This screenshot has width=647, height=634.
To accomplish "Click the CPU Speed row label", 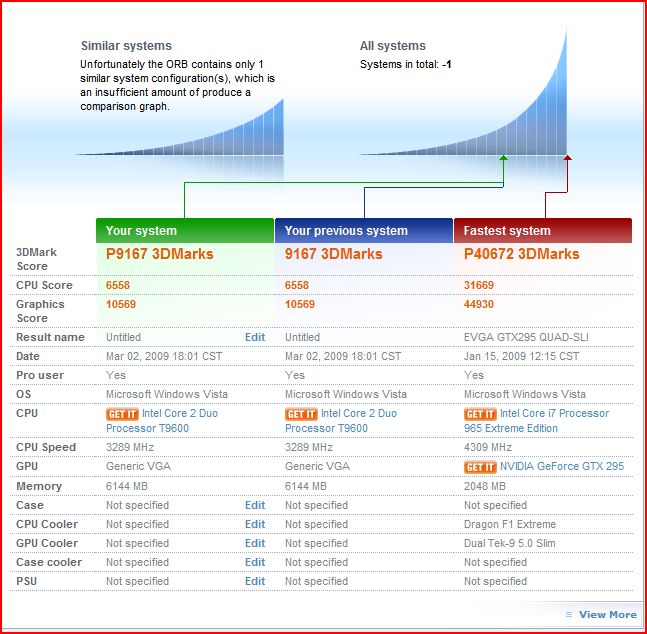I will [x=46, y=447].
